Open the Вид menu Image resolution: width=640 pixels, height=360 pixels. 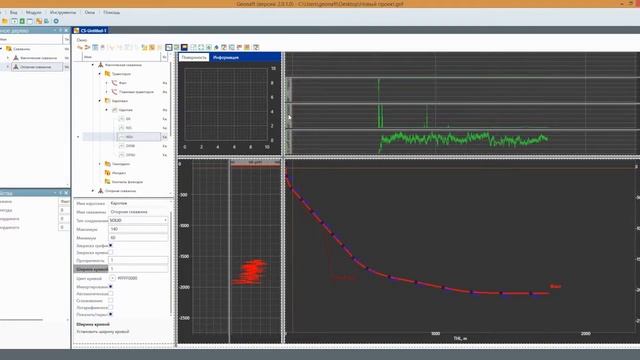(x=13, y=13)
